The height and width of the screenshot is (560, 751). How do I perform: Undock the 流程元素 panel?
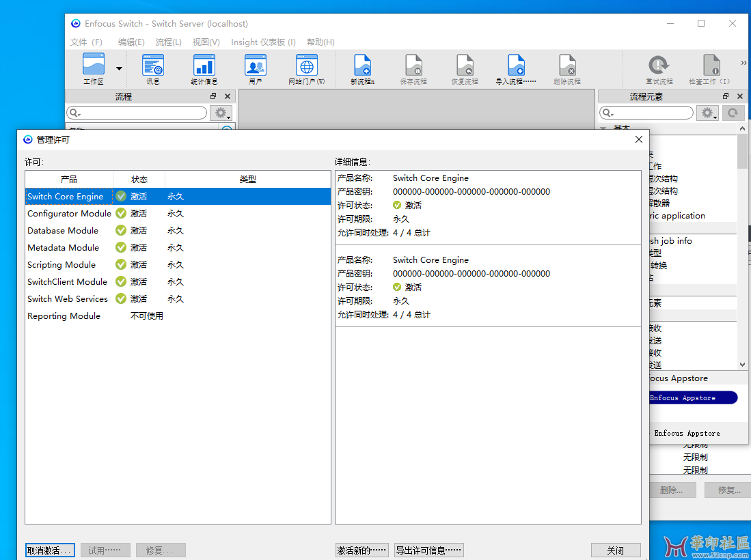[x=726, y=96]
